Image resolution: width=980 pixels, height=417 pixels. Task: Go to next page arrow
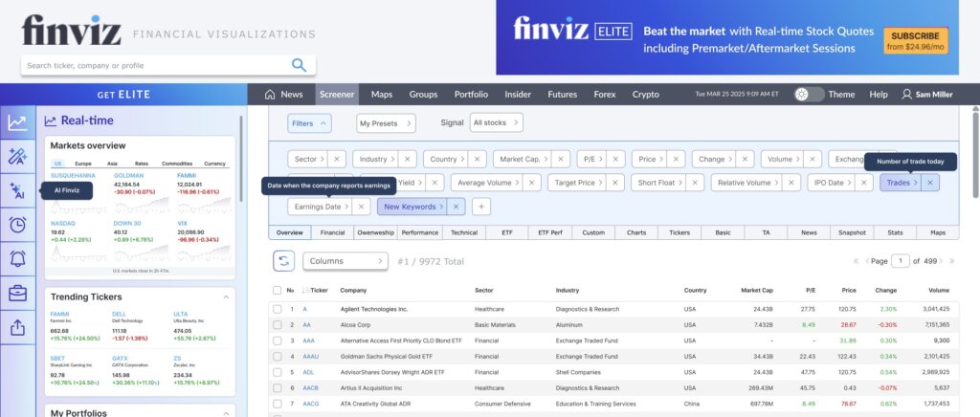pyautogui.click(x=943, y=261)
